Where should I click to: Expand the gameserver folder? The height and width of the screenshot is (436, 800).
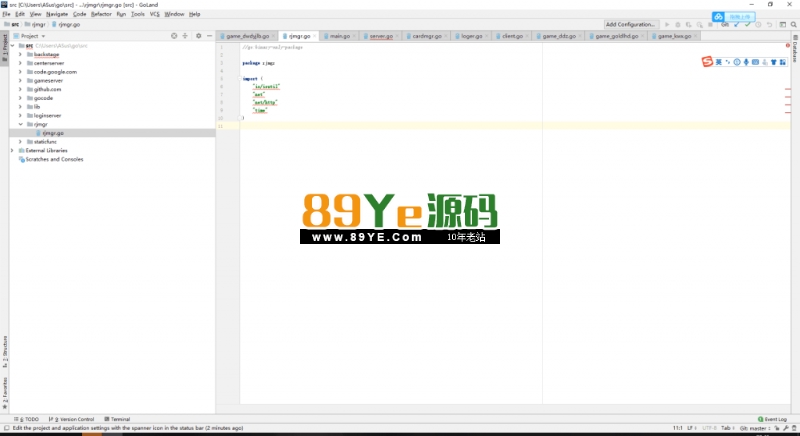pos(20,81)
